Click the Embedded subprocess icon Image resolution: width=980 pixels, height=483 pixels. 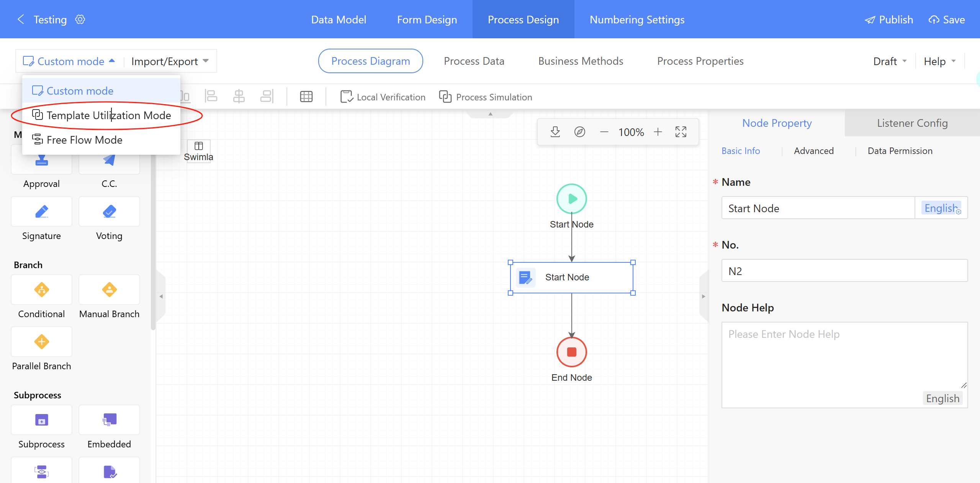click(x=109, y=420)
